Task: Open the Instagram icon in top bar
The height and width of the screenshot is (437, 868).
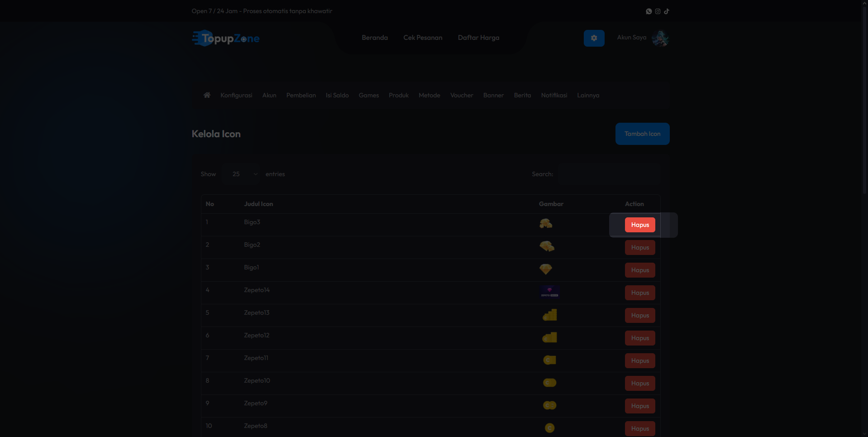Action: (658, 11)
